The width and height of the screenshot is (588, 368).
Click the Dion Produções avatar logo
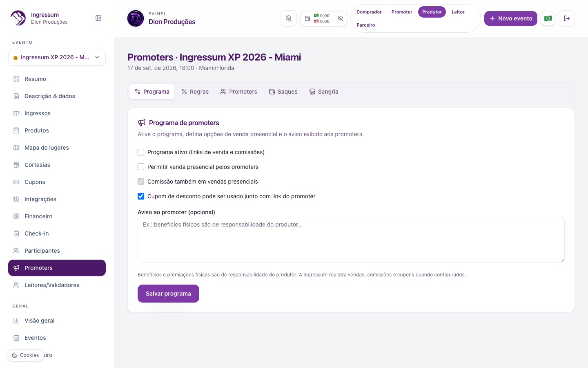pyautogui.click(x=136, y=18)
